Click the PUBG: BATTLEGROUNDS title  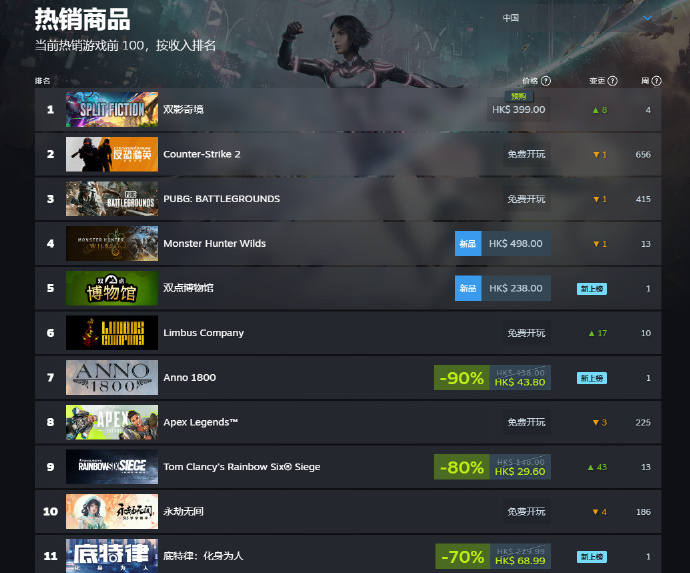(221, 199)
